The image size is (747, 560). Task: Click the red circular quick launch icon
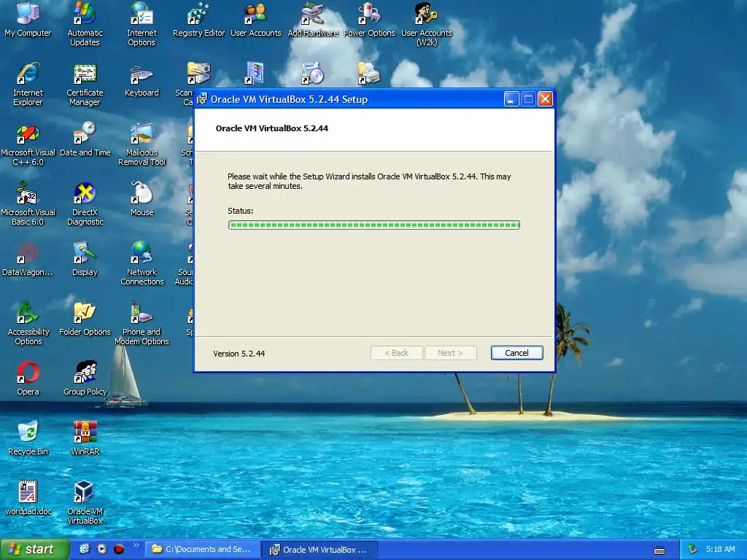[x=119, y=549]
